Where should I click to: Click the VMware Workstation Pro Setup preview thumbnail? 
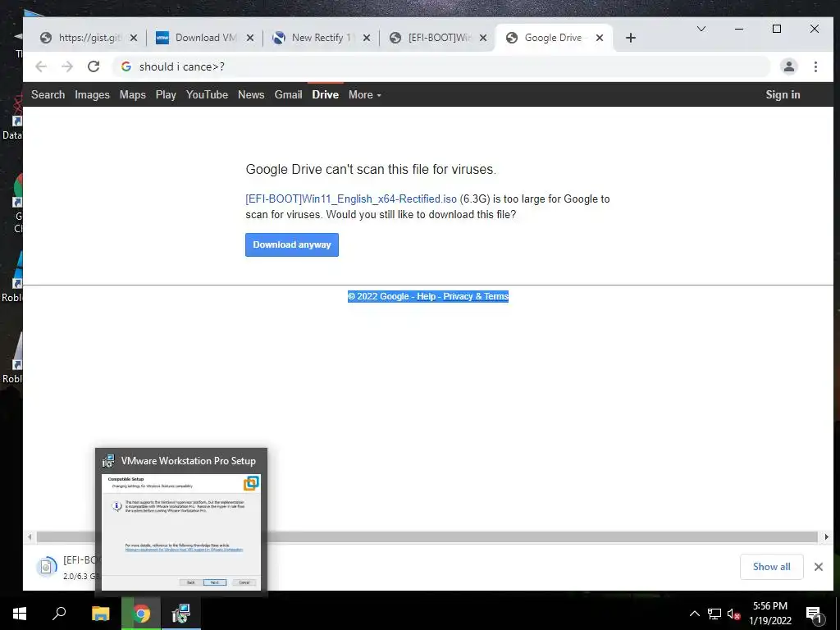tap(181, 532)
